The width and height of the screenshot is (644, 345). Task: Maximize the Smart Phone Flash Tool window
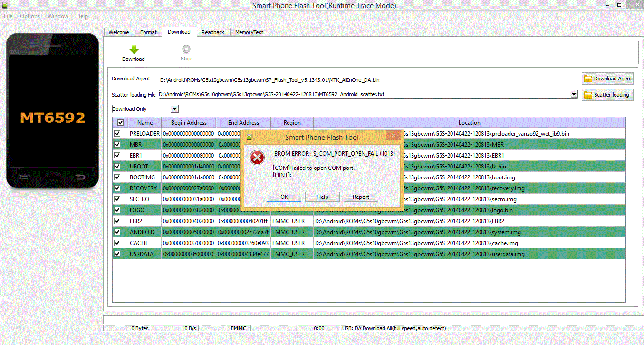pos(619,5)
